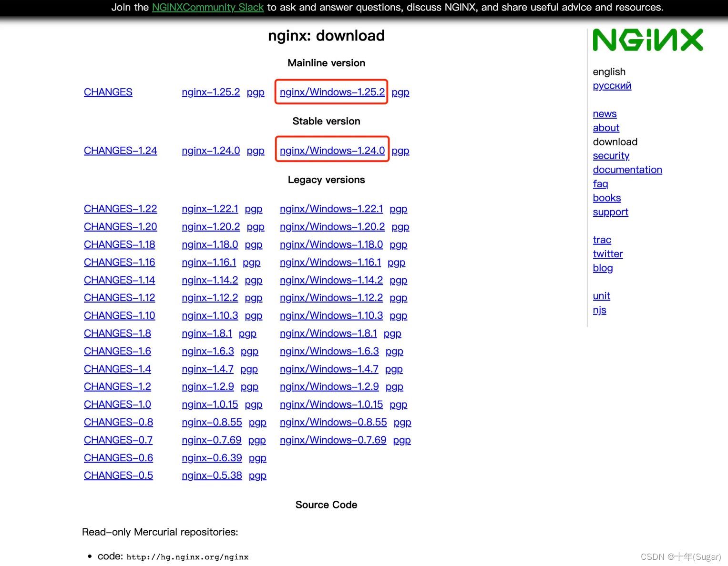Open CHANGES-1.6 link
728x566 pixels.
click(117, 351)
